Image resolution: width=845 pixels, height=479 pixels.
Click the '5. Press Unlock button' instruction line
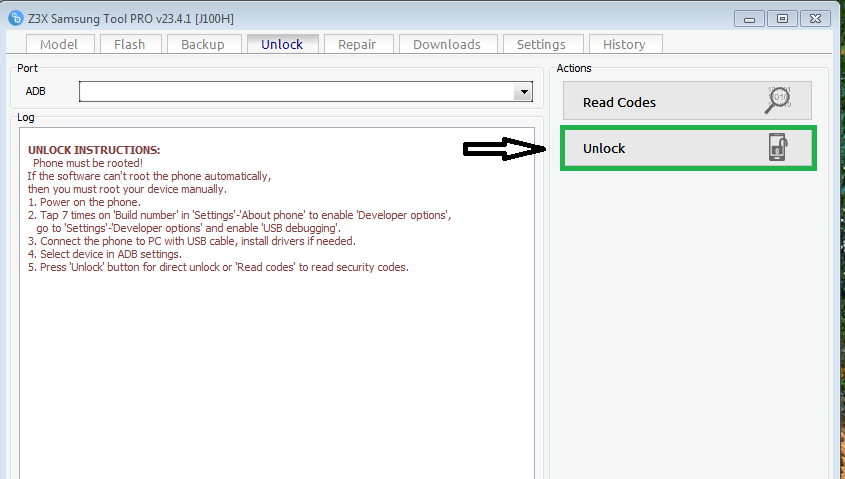[218, 267]
